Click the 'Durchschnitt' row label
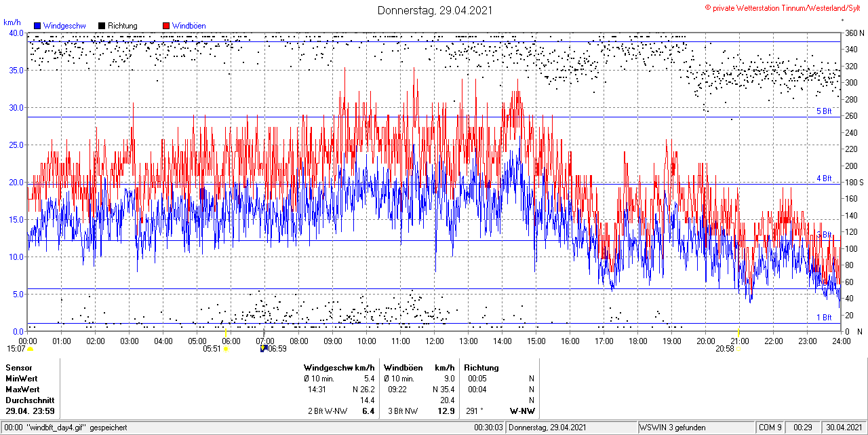Viewport: 868px width, 435px height. coord(29,400)
